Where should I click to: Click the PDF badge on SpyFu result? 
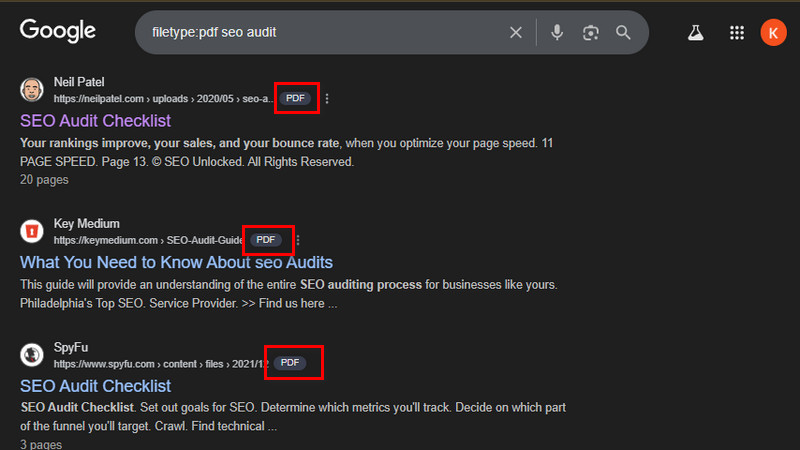[x=291, y=362]
